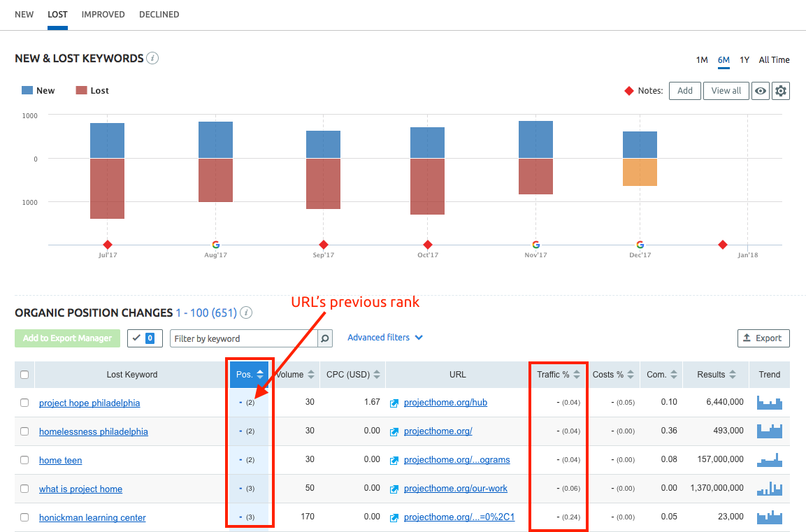Switch to the IMPROVED tab

(x=103, y=14)
